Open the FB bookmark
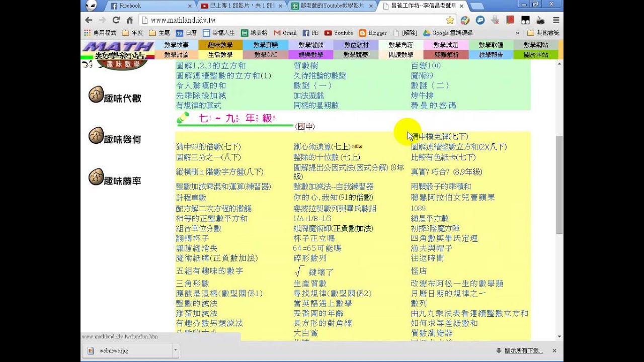644x362 pixels. [x=310, y=33]
